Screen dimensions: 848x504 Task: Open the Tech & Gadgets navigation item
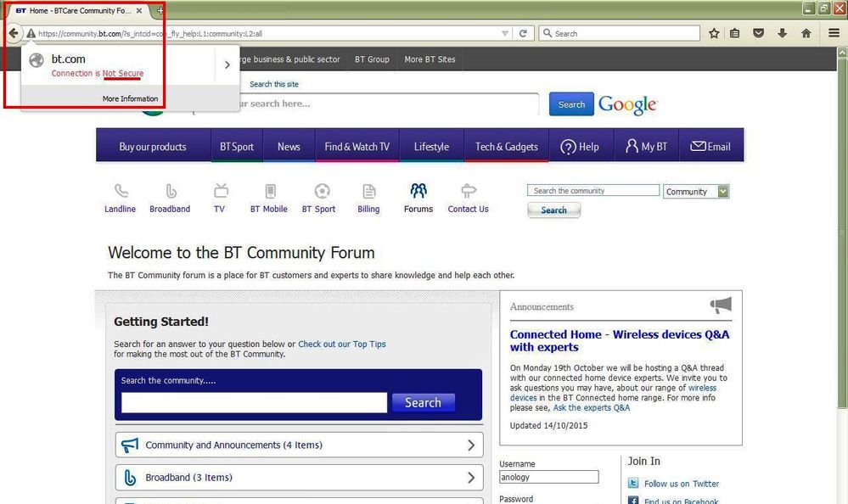point(506,147)
